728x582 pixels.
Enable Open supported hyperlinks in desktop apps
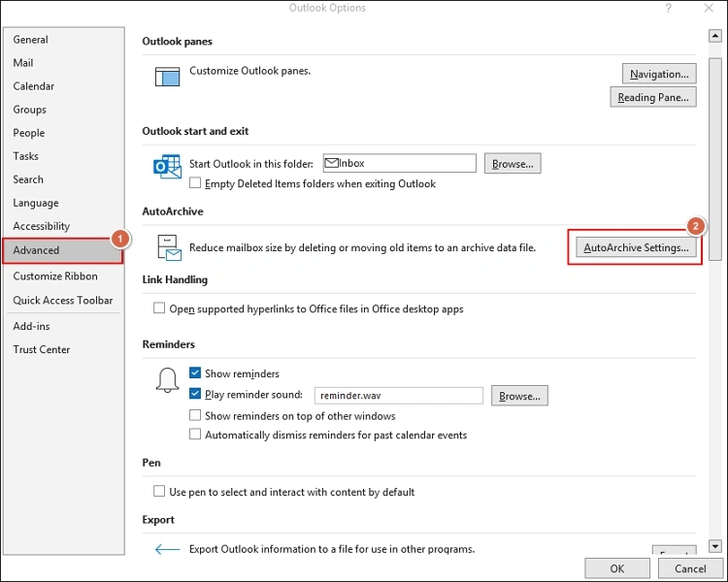point(159,308)
